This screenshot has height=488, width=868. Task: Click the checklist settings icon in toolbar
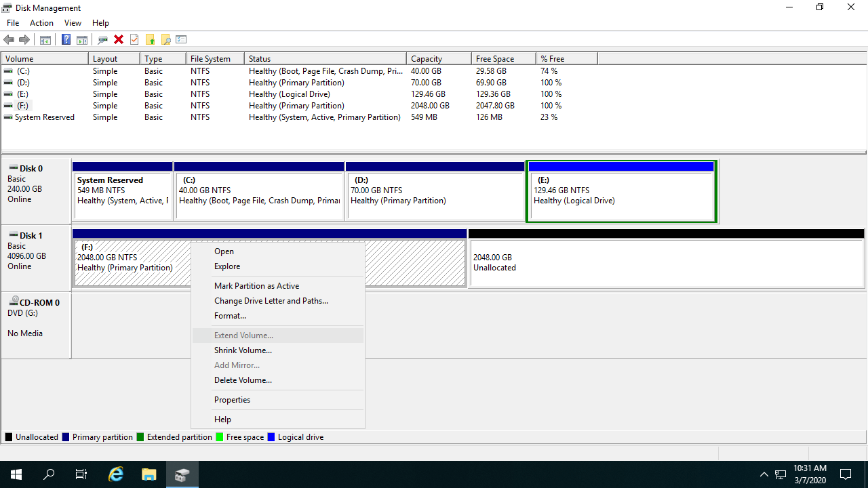[181, 40]
